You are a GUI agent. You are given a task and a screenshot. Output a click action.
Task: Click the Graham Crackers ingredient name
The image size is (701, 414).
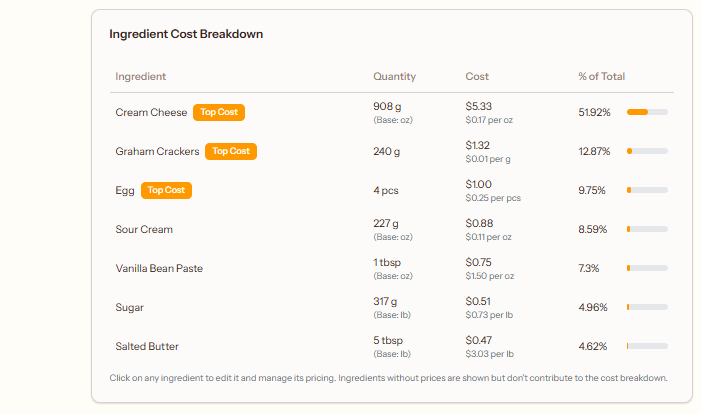(158, 151)
